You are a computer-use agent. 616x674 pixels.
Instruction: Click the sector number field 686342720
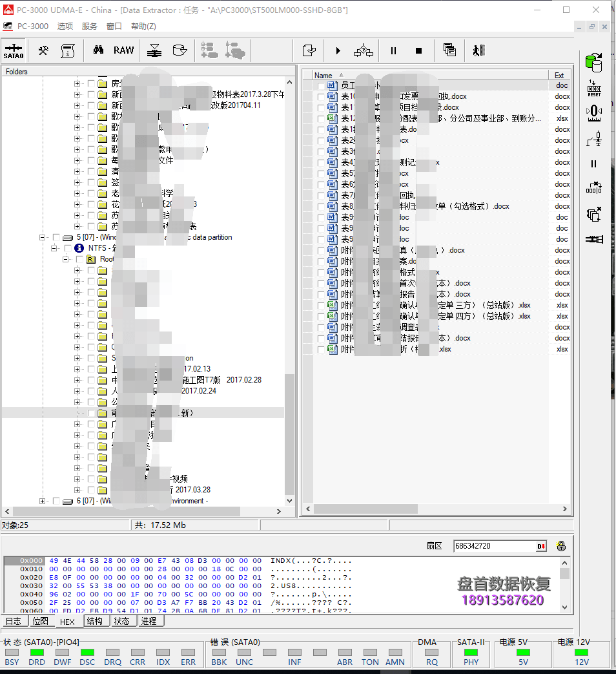click(495, 546)
